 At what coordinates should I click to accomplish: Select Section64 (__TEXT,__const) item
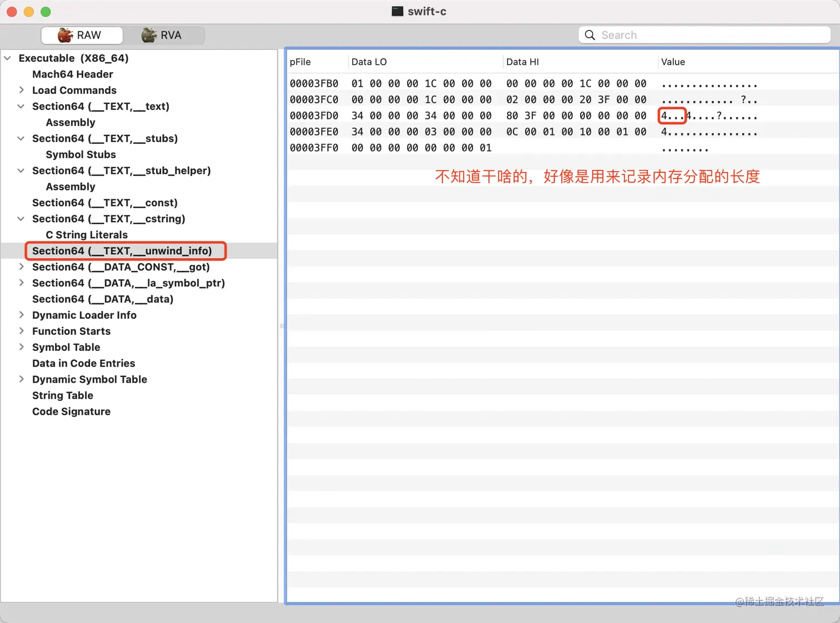[105, 203]
